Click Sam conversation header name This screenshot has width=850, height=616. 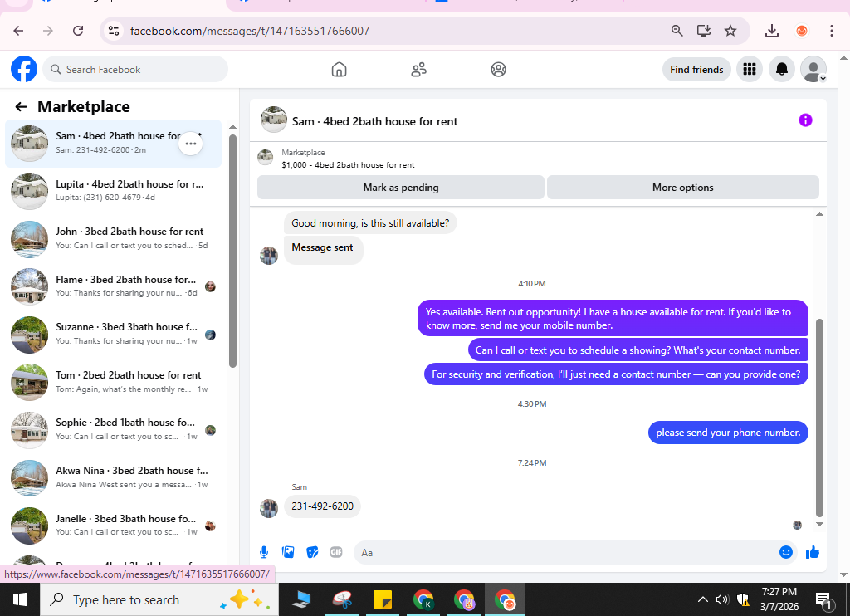[x=374, y=121]
